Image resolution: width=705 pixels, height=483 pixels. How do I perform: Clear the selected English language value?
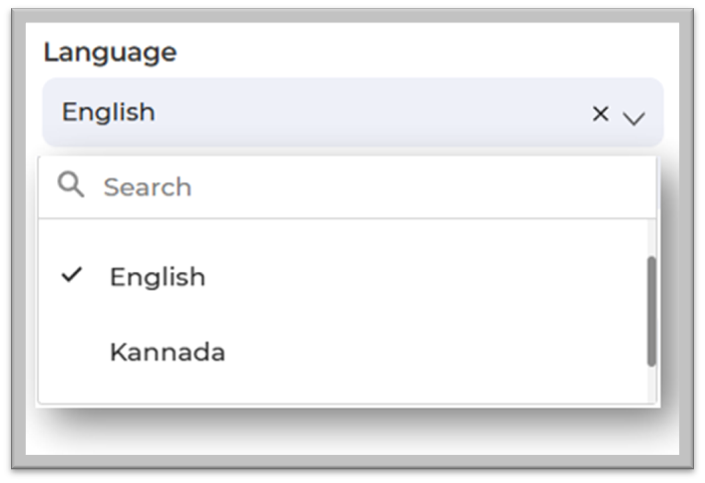coord(600,114)
